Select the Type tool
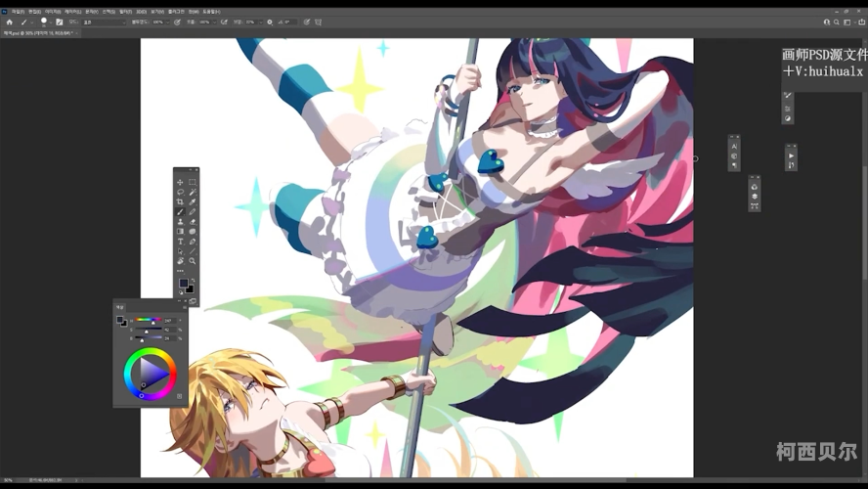 (x=180, y=242)
